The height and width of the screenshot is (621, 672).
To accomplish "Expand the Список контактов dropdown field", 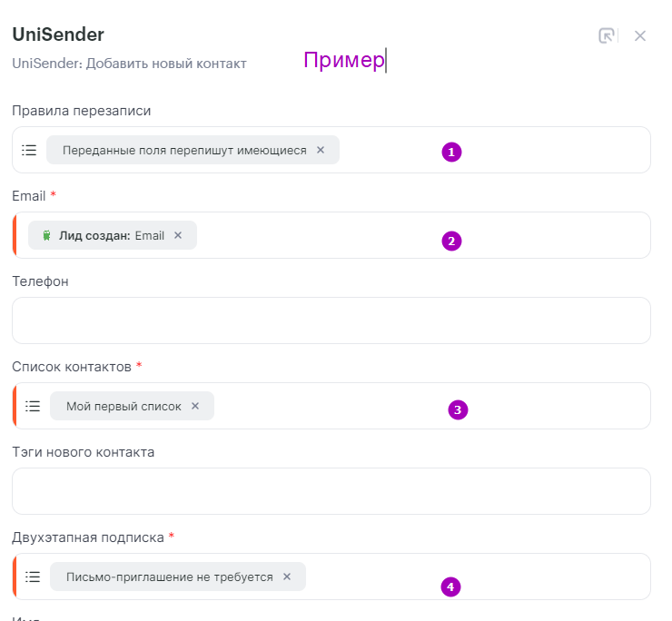I will point(331,406).
